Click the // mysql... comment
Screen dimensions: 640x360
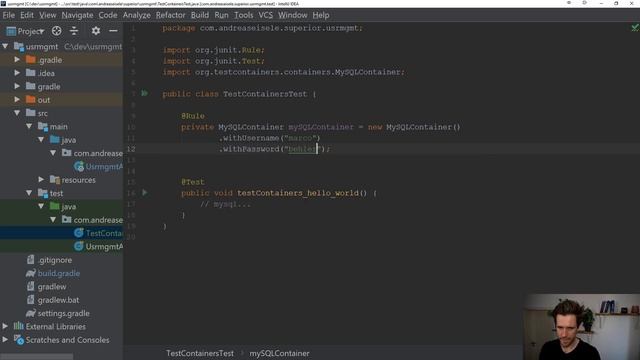tap(225, 204)
